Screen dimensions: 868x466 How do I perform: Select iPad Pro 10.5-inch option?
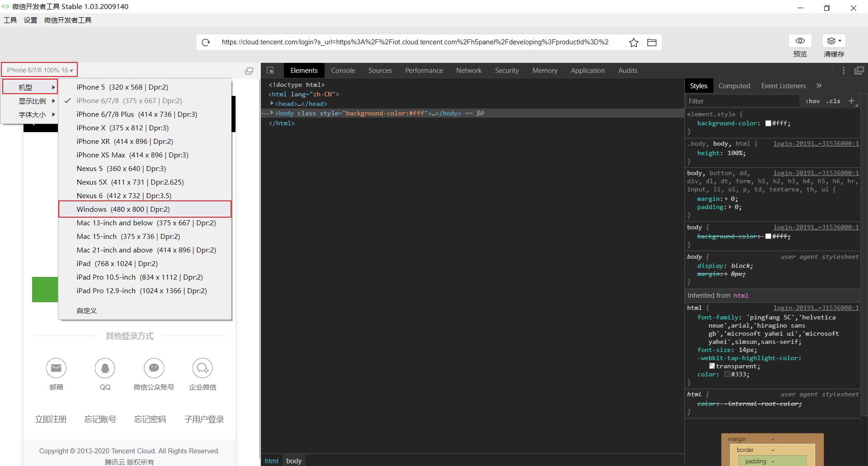click(145, 277)
